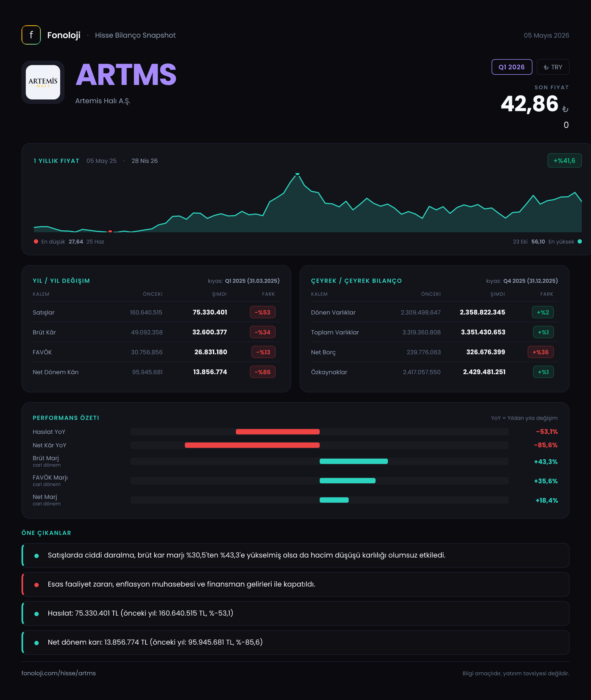Screen dimensions: 591x700
Task: Click Satışlar current value 75.330.401
Action: point(210,312)
